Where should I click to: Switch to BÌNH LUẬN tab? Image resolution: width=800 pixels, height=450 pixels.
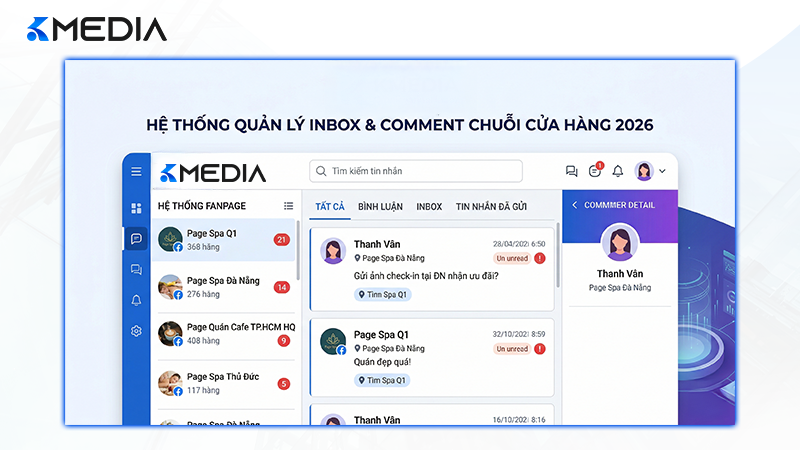pos(380,207)
